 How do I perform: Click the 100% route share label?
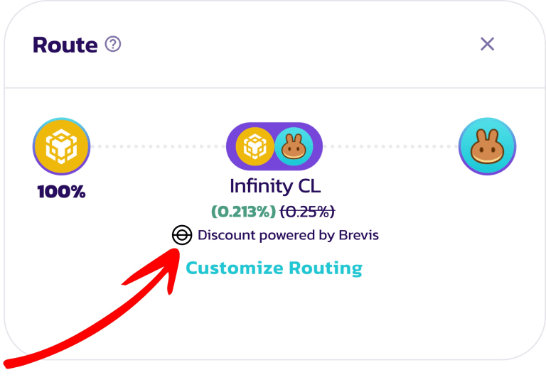point(61,191)
